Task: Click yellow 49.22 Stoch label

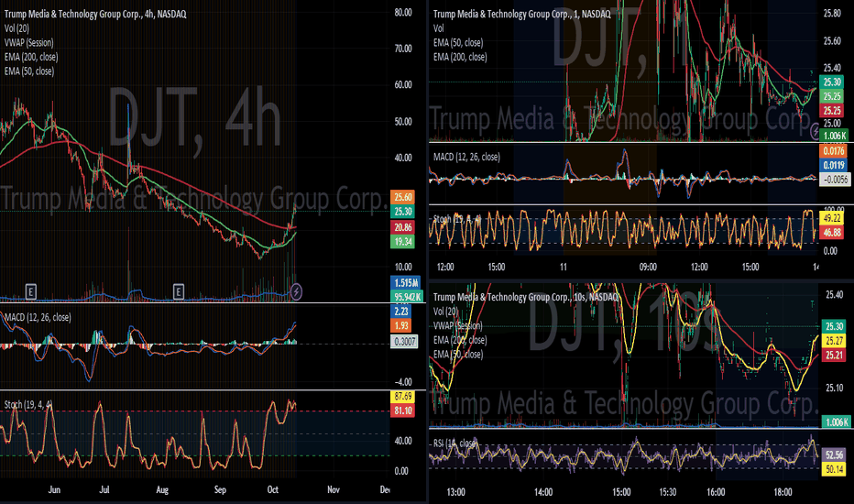Action: pos(832,218)
